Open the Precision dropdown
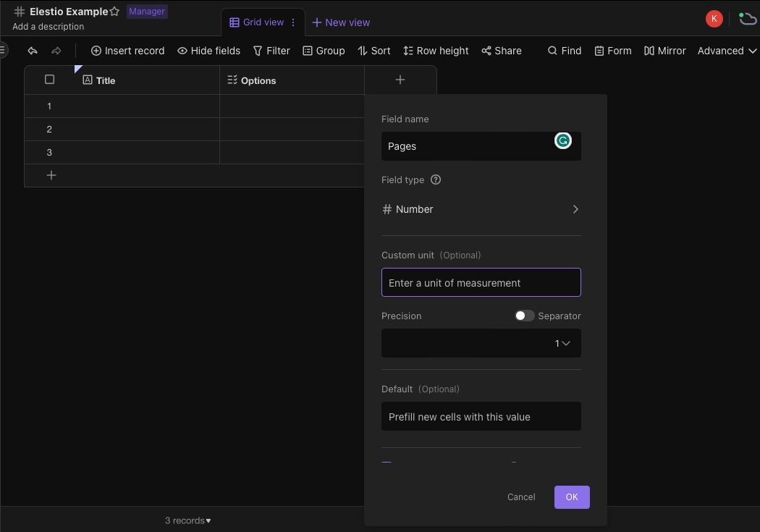Viewport: 760px width, 532px height. click(481, 343)
